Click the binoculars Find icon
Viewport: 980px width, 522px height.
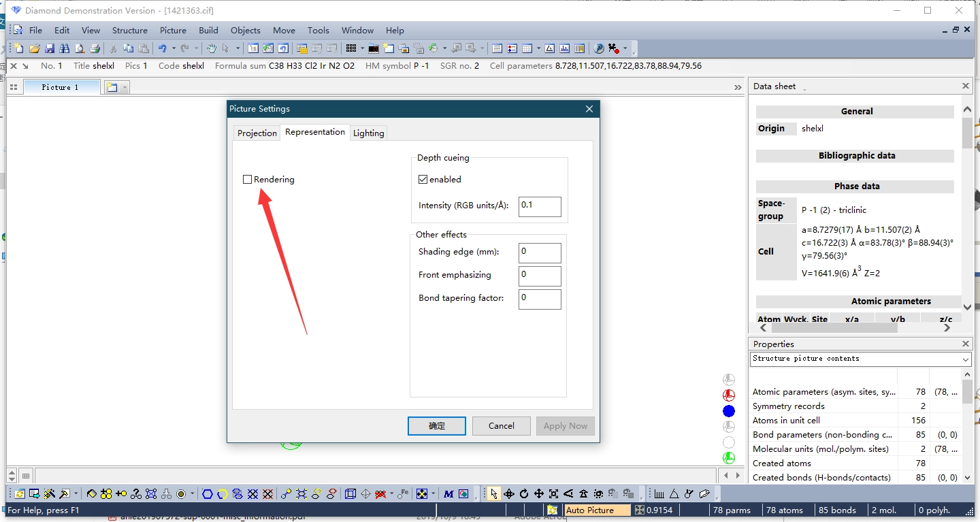[x=65, y=48]
